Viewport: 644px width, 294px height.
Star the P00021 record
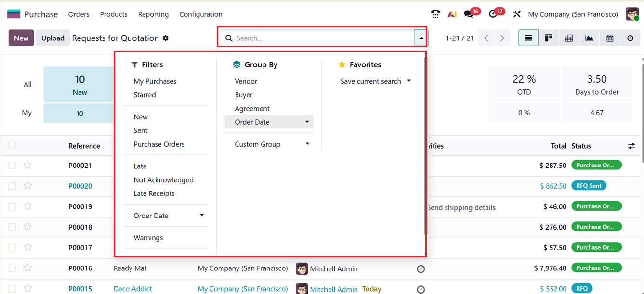point(27,165)
